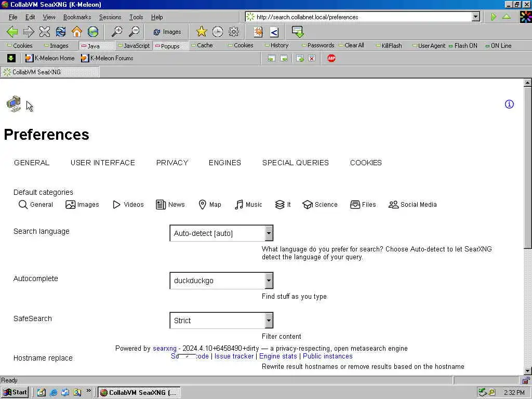The width and height of the screenshot is (532, 399).
Task: Switch to the USER INTERFACE tab
Action: (x=103, y=163)
